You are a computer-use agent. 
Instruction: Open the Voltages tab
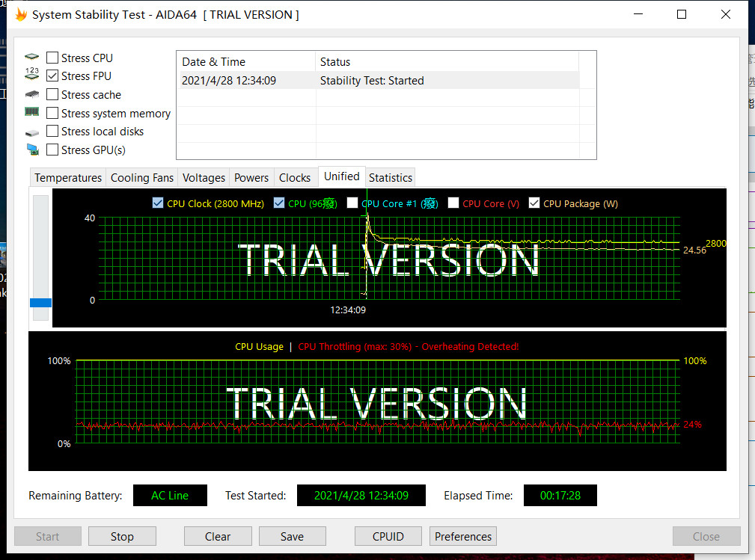click(x=204, y=177)
